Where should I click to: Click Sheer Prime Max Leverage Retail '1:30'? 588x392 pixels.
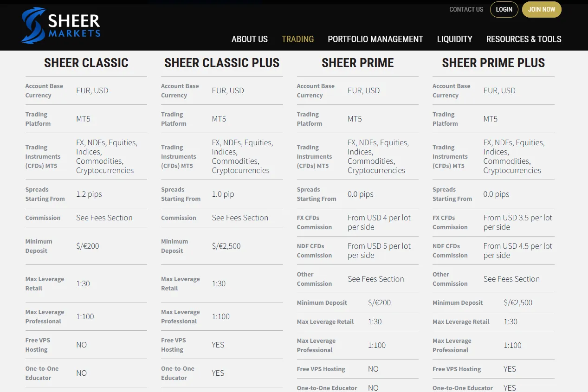[x=375, y=321]
